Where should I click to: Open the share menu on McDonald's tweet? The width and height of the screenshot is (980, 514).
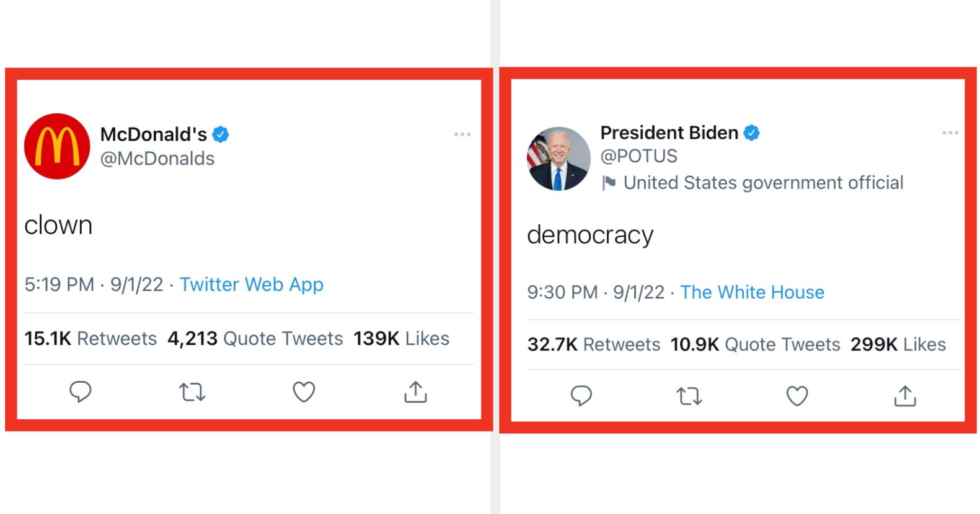tap(415, 391)
